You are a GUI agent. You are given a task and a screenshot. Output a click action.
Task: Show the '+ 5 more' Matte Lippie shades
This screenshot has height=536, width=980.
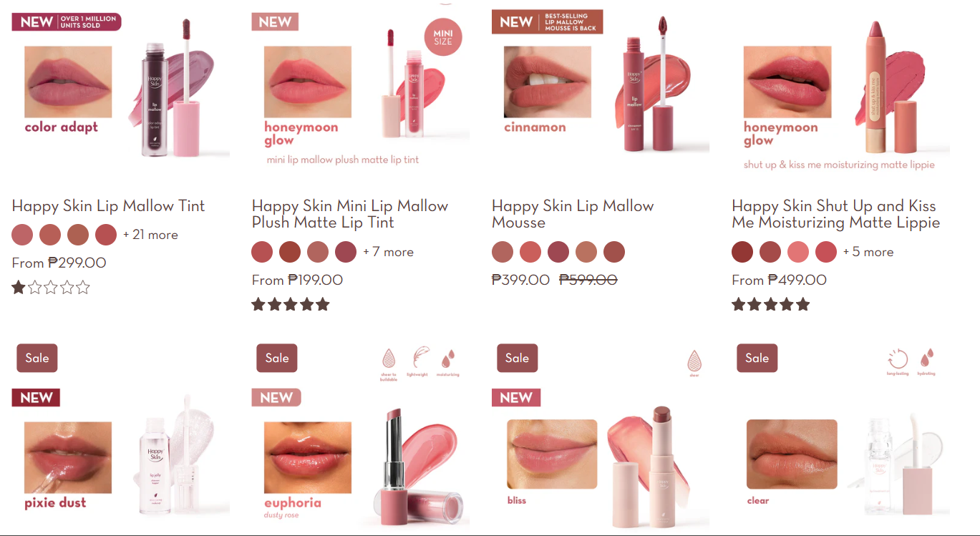[868, 252]
